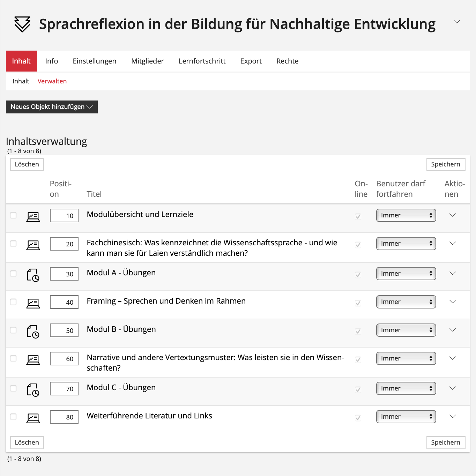Click the exercise icon for Modul C - Übungen

[x=33, y=390]
